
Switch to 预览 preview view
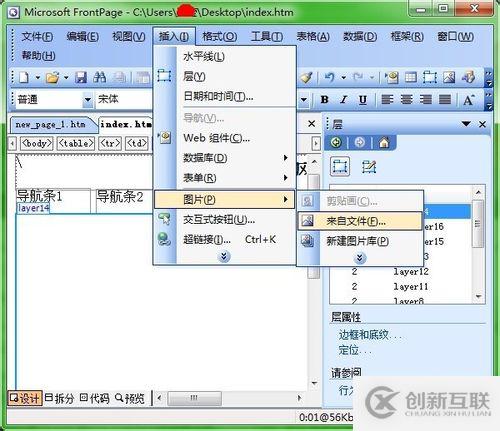point(130,398)
